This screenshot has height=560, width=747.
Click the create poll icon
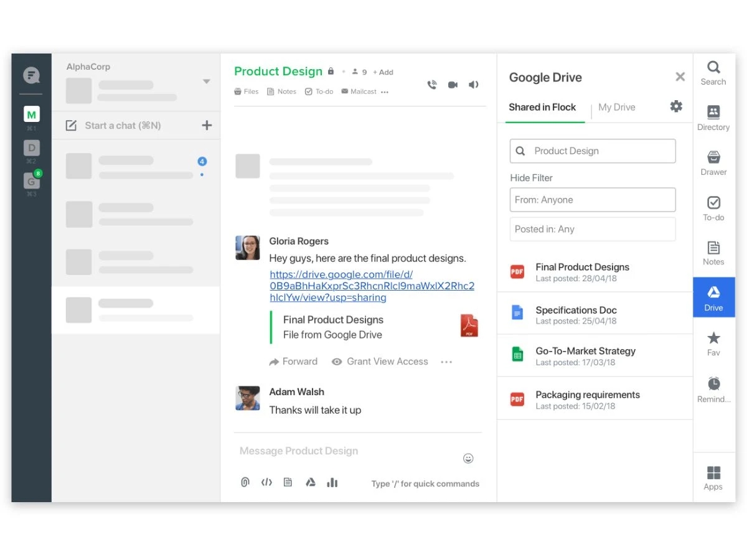pos(332,482)
